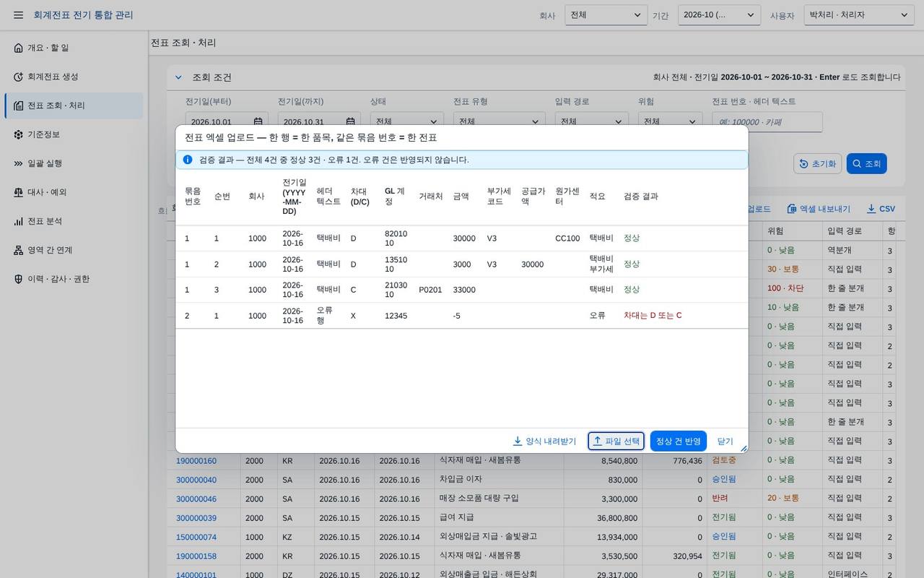Screen dimensions: 924x578
Task: Open 개요 · 할 일 in sidebar
Action: 74,48
